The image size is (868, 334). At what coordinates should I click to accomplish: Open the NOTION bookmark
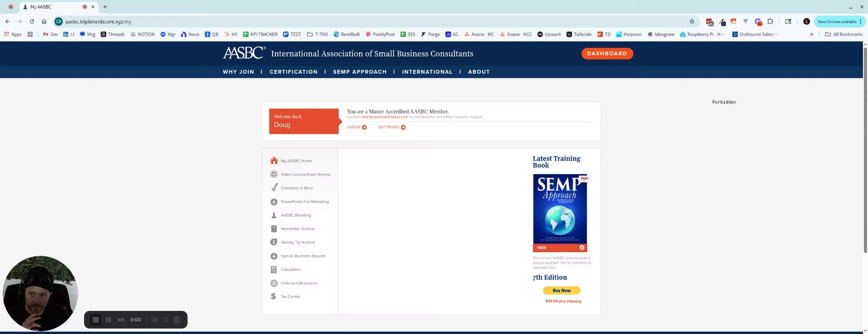click(x=143, y=34)
